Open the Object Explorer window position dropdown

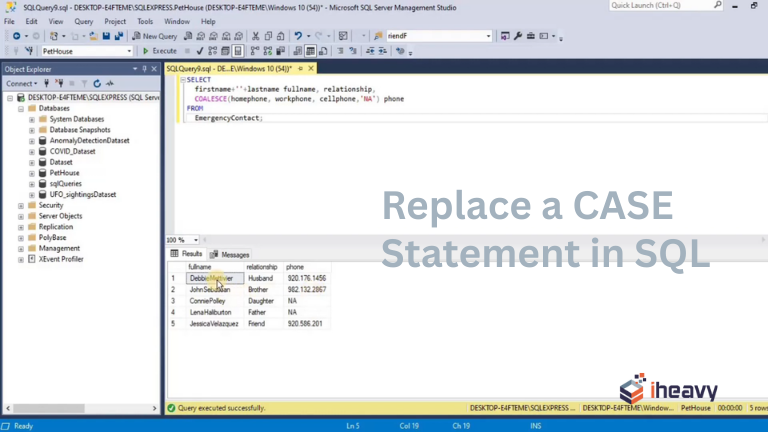(x=135, y=69)
